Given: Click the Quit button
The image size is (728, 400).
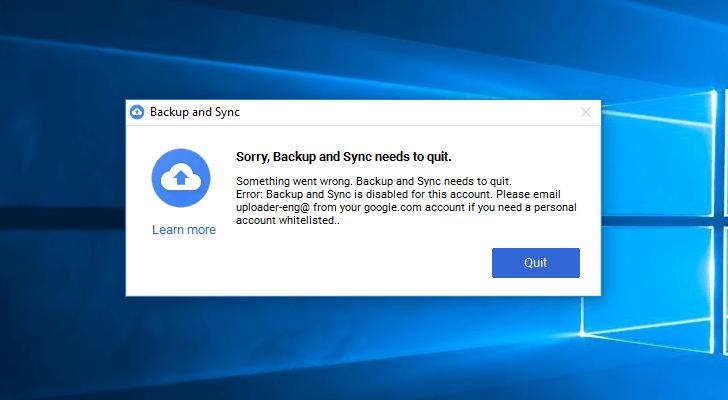Looking at the screenshot, I should point(535,263).
